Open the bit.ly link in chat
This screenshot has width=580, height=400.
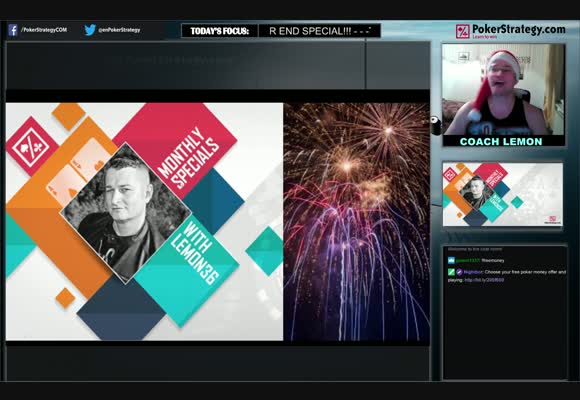point(484,280)
